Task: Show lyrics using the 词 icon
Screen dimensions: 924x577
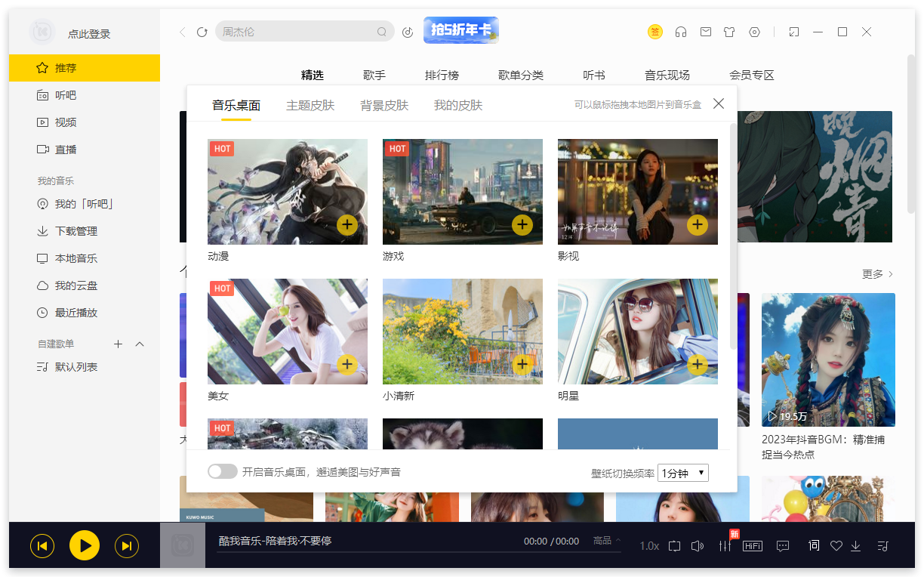Action: pyautogui.click(x=814, y=545)
